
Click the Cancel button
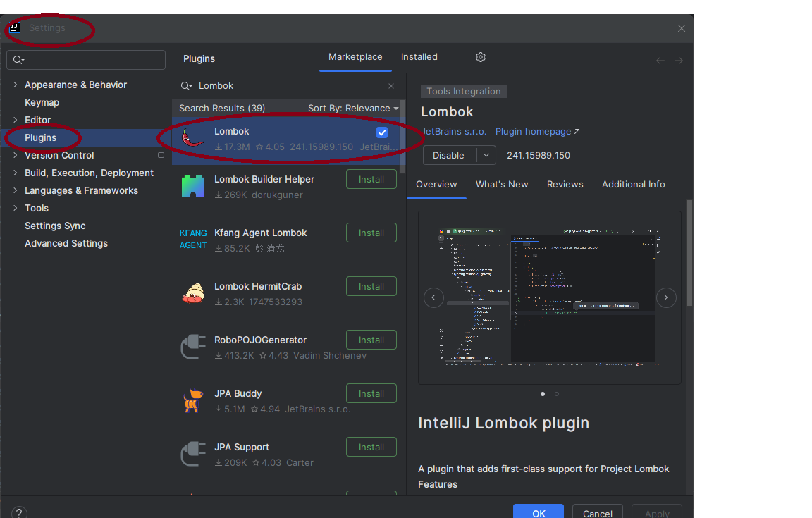(x=598, y=512)
